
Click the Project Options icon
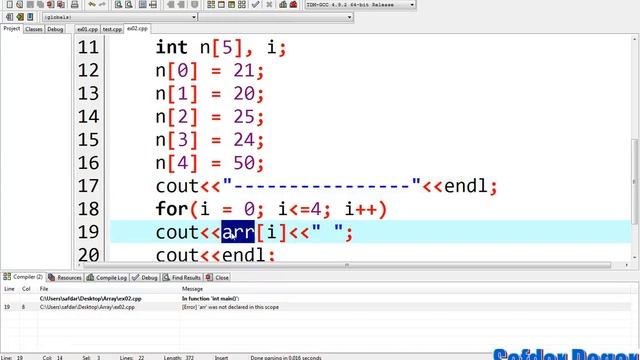[195, 4]
